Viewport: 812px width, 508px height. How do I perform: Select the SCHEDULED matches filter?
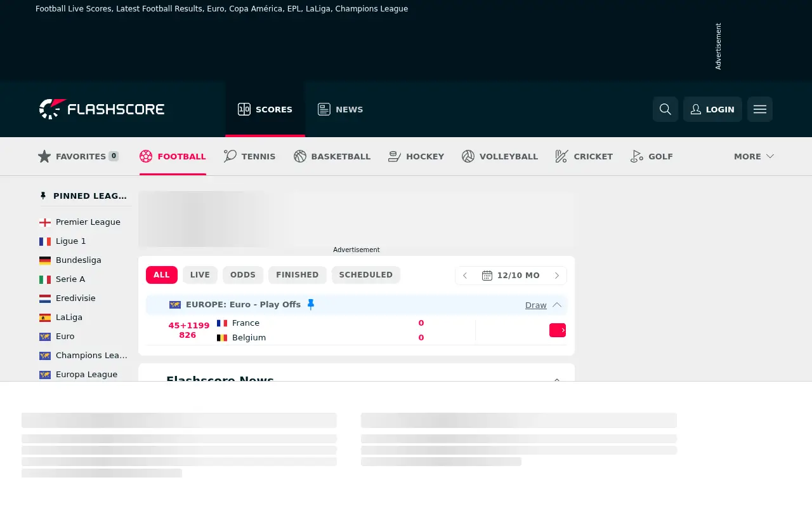pyautogui.click(x=366, y=275)
